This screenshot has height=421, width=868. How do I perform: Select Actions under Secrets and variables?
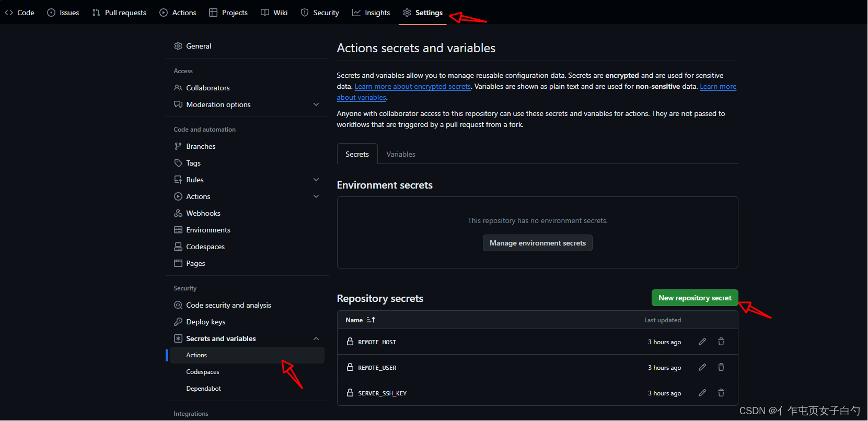(x=247, y=355)
